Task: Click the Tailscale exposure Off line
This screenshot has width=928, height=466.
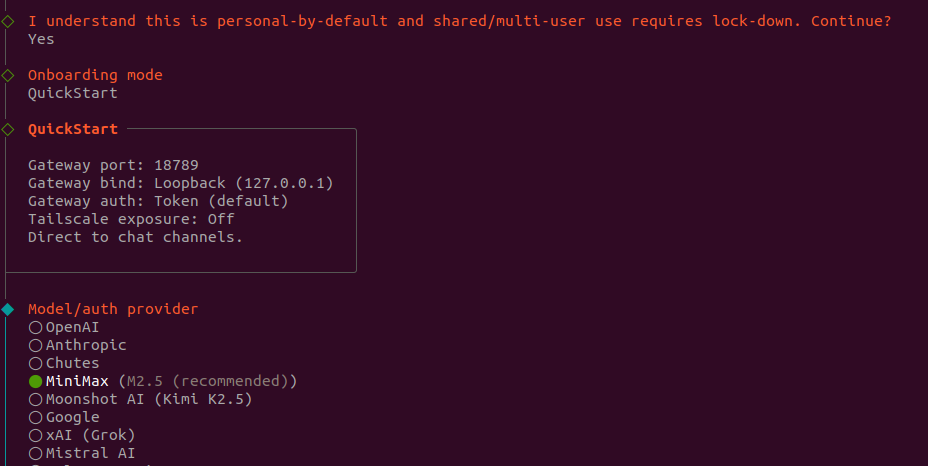Action: coord(131,219)
